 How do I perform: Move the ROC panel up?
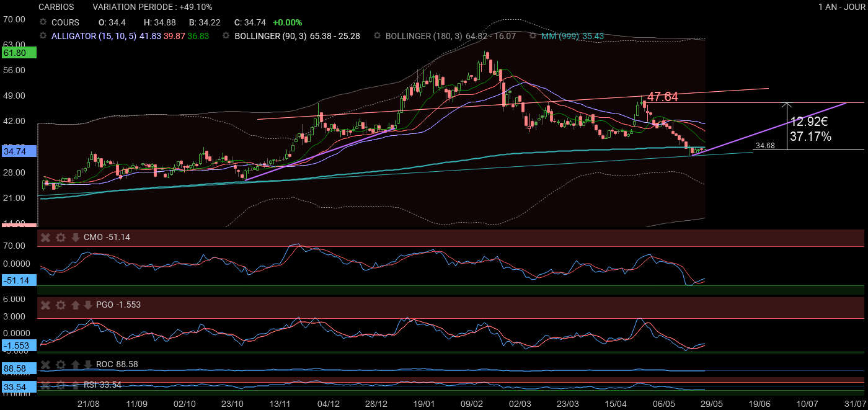coord(75,364)
